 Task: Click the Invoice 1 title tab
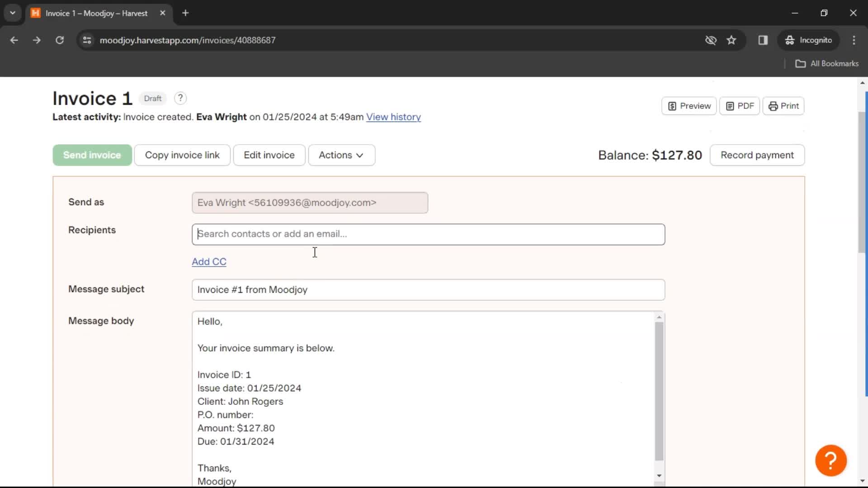tap(92, 98)
